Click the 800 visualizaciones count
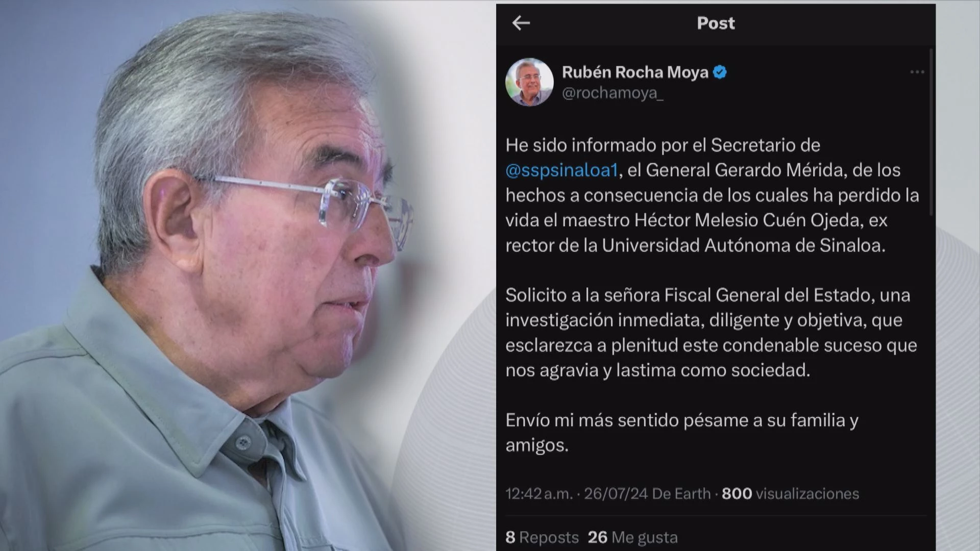The height and width of the screenshot is (551, 980). tap(790, 494)
